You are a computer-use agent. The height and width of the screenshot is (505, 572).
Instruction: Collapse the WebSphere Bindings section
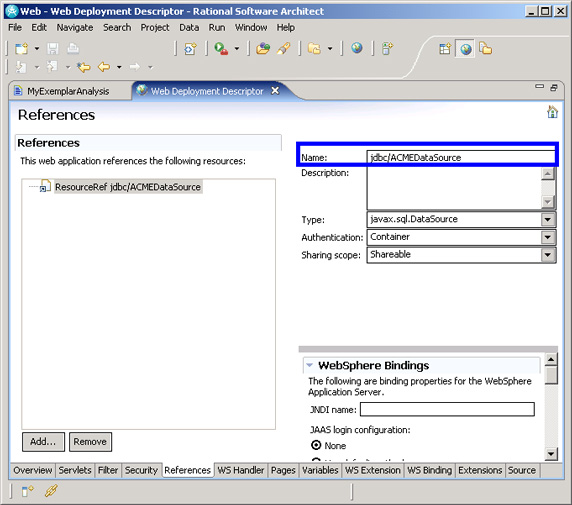310,365
